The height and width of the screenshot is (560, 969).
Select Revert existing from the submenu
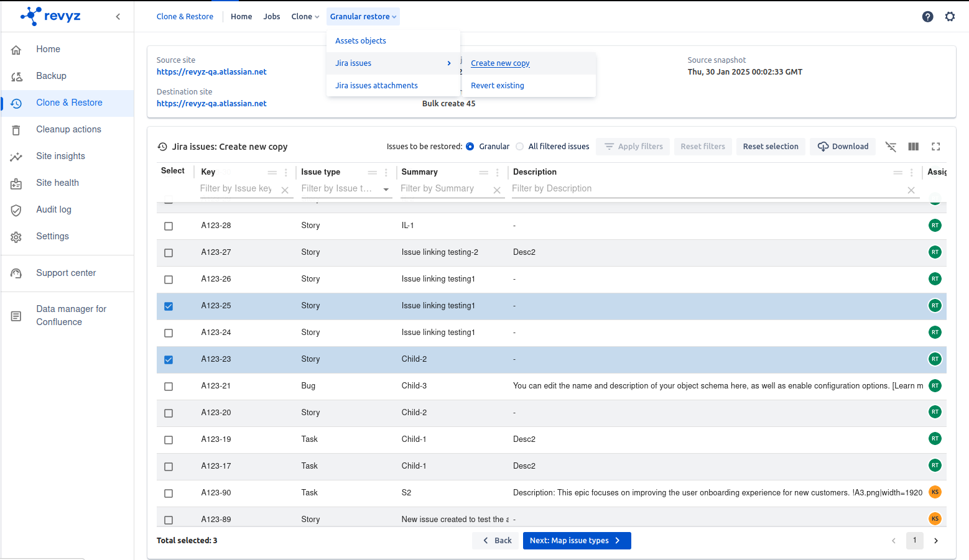click(497, 86)
